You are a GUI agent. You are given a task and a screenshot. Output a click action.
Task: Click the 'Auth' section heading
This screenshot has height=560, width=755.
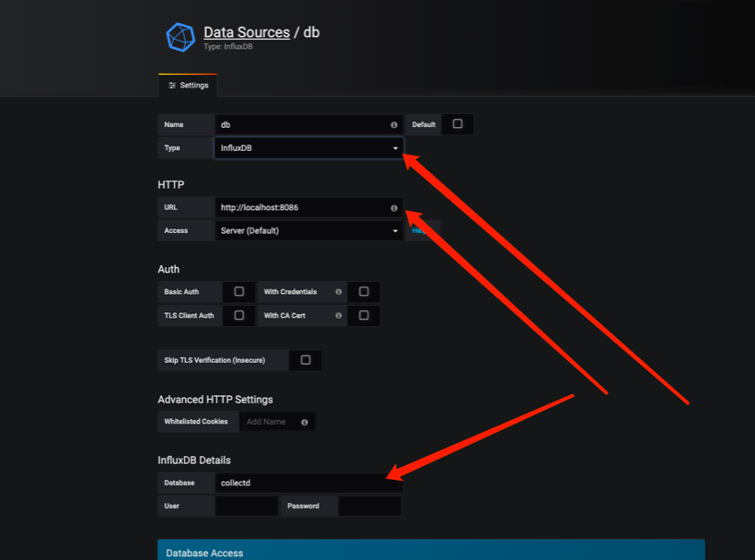[x=168, y=269]
